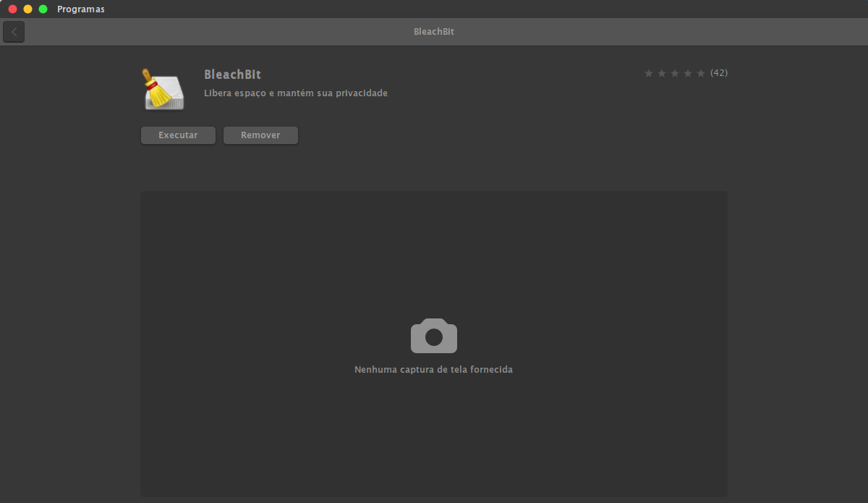Maximize the window with the green button

point(43,9)
